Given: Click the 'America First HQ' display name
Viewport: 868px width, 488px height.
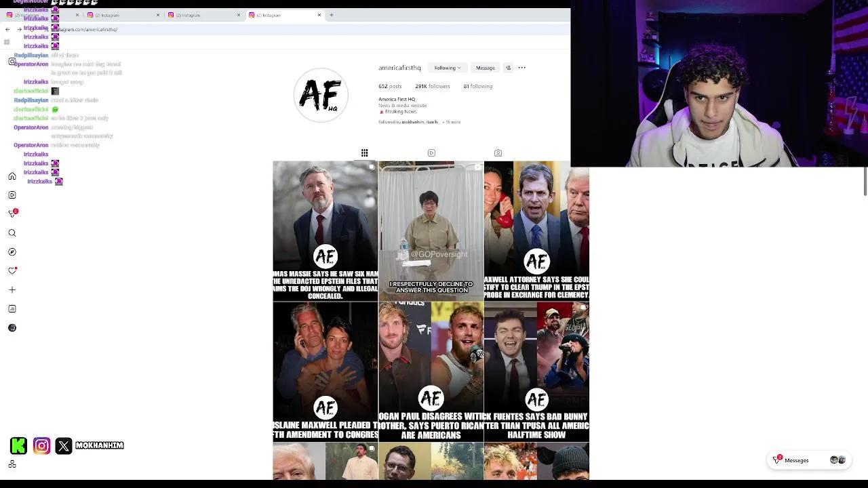Looking at the screenshot, I should (397, 100).
